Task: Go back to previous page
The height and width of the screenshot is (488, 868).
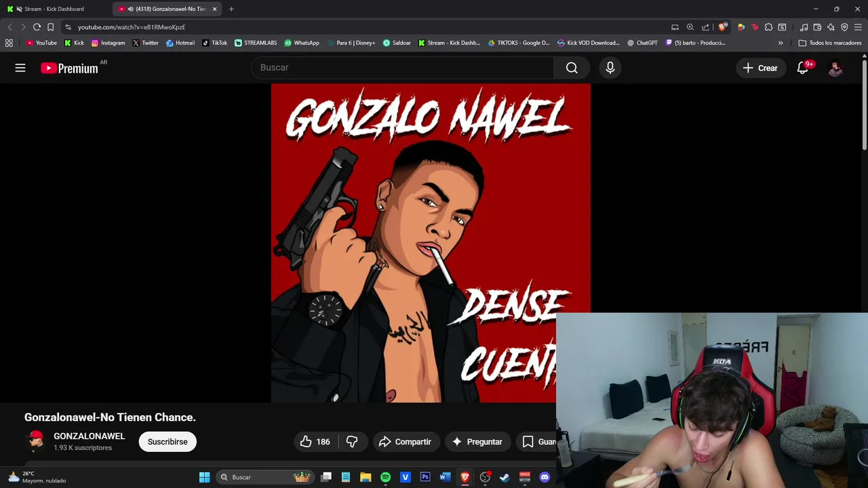Action: [x=9, y=27]
